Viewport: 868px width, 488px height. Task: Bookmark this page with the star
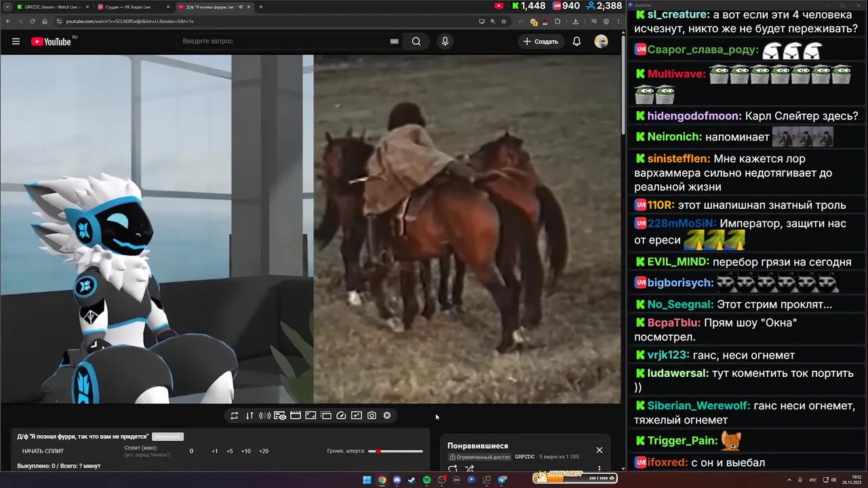(x=504, y=21)
